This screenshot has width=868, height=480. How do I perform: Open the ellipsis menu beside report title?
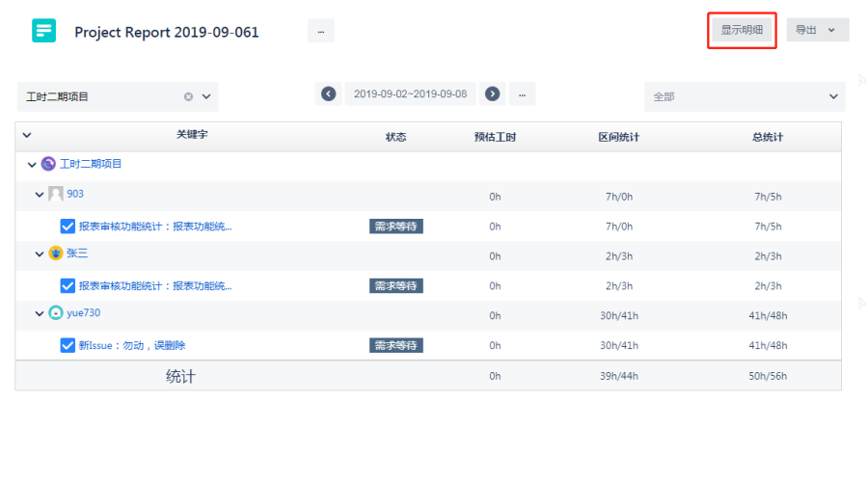click(320, 31)
